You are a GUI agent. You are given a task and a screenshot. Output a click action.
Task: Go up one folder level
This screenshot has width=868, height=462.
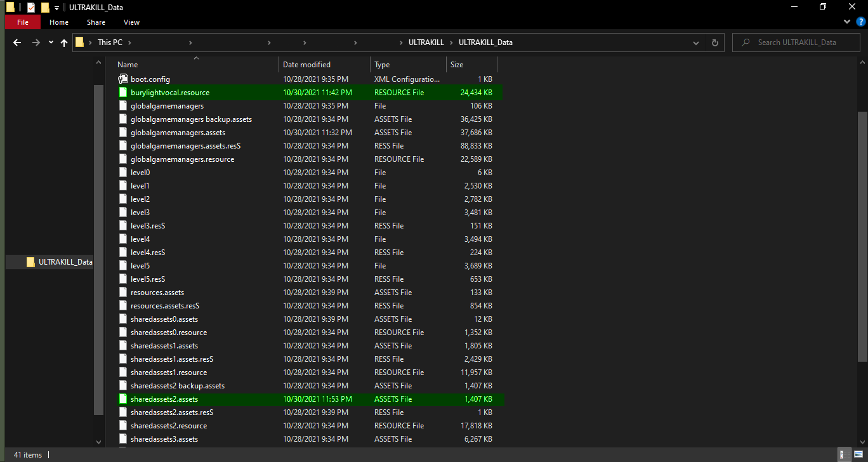[64, 43]
